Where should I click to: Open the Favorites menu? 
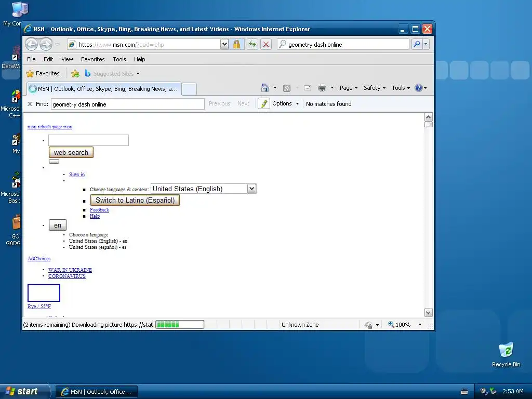coord(92,59)
